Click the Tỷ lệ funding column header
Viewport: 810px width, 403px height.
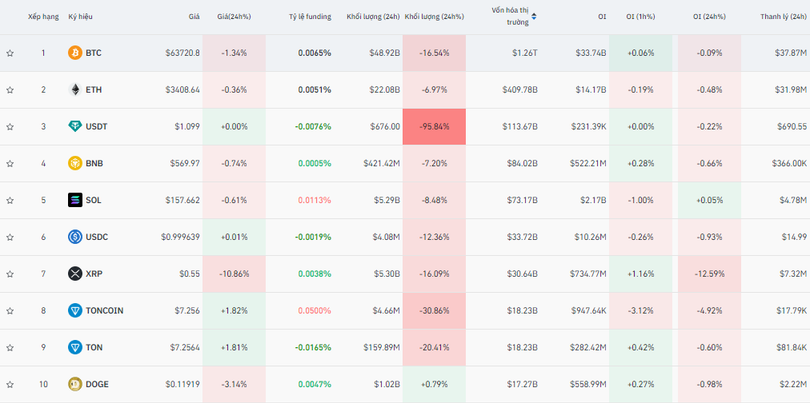click(x=309, y=17)
